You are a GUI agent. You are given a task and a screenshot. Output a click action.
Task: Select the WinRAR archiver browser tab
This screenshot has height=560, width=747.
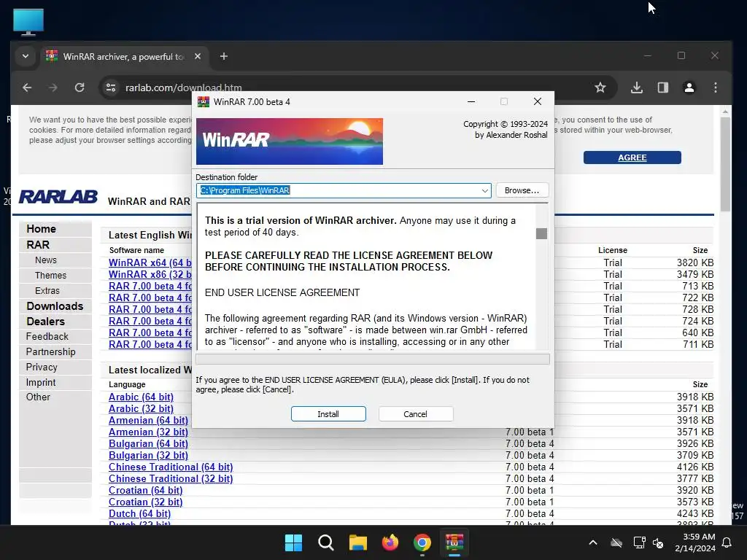point(124,56)
